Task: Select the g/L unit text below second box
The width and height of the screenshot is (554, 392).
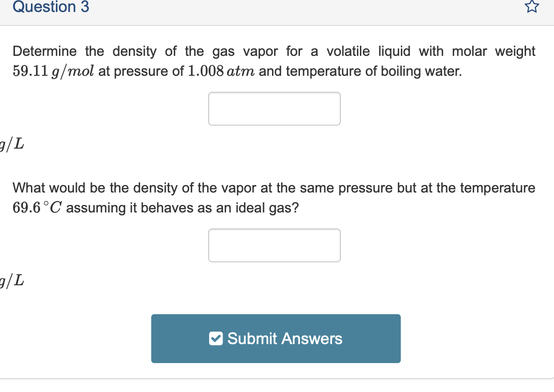Action: (x=10, y=280)
